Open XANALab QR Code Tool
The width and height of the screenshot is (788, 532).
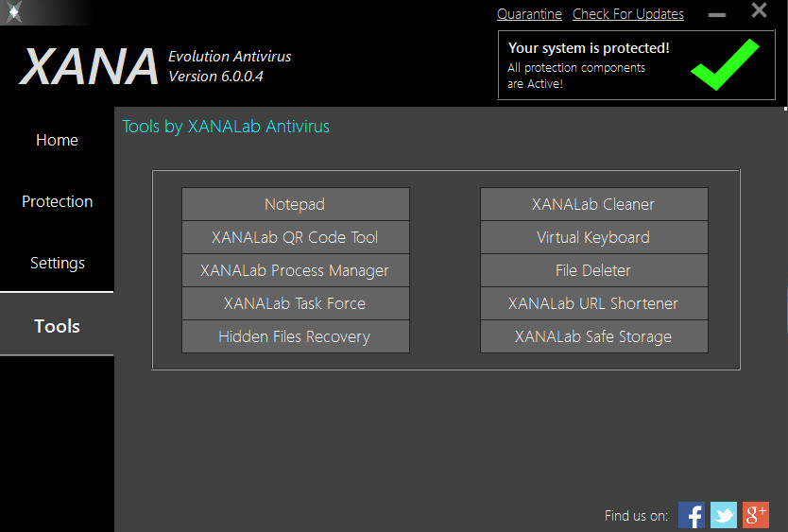(x=296, y=237)
